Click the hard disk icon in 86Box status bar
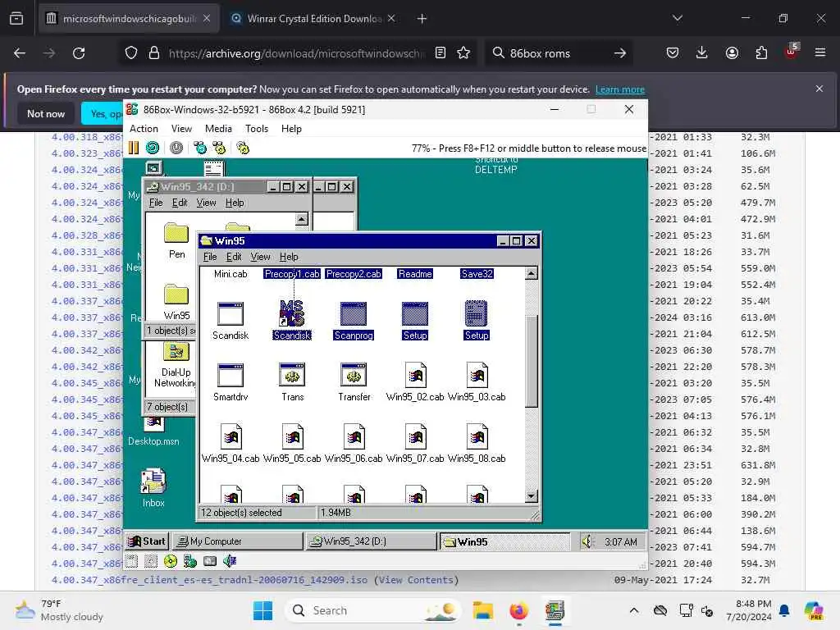This screenshot has height=630, width=840. [x=210, y=561]
